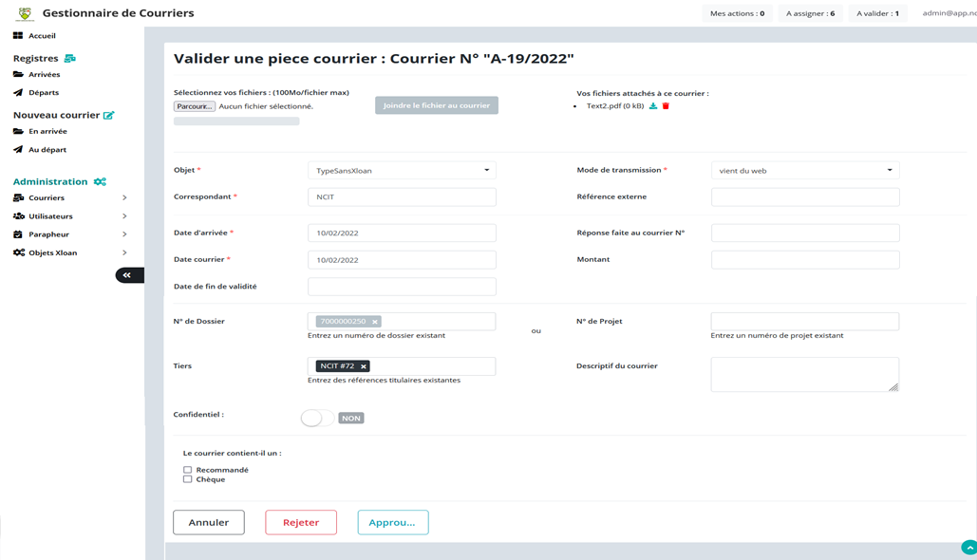The width and height of the screenshot is (977, 560).
Task: Click the file upload progress bar
Action: [x=236, y=121]
